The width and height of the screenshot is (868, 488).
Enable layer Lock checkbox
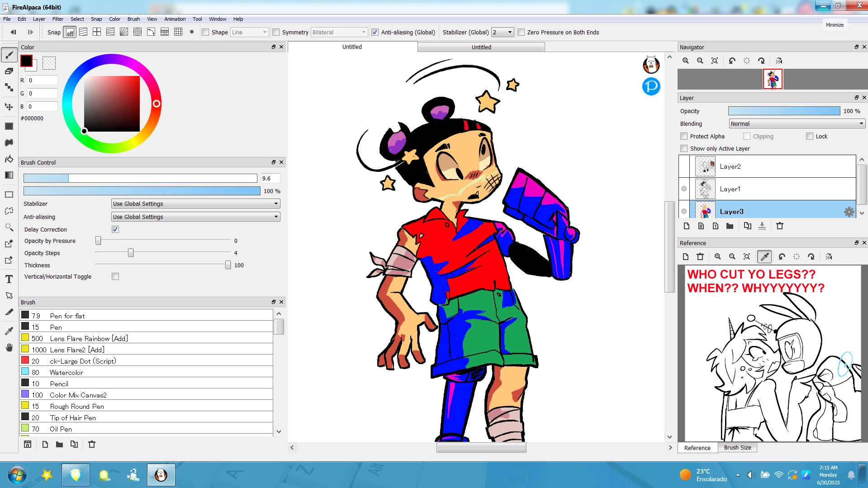(810, 136)
